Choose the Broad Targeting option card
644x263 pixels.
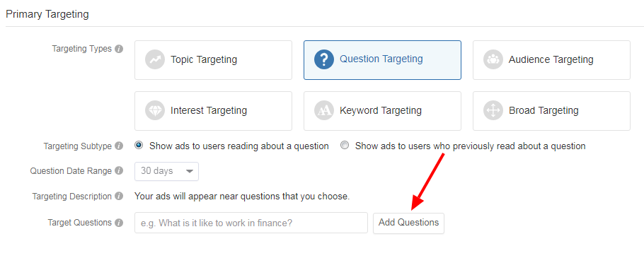click(551, 111)
